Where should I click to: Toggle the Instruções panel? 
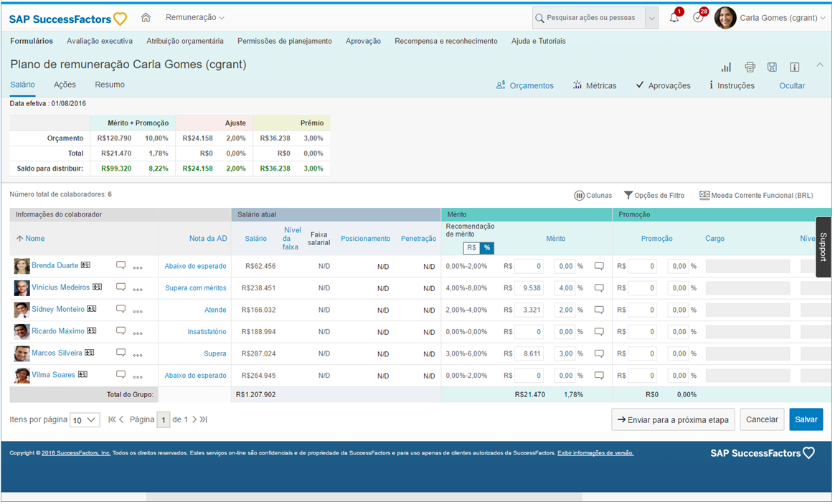tap(732, 85)
